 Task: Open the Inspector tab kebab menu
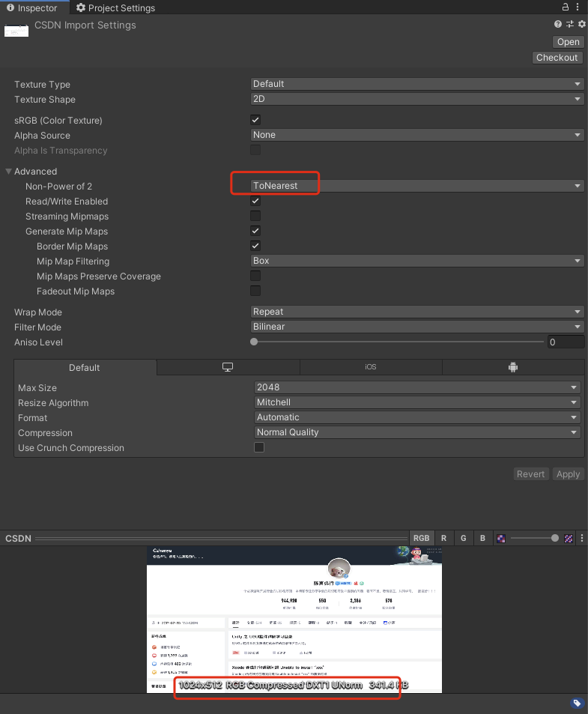click(x=578, y=7)
